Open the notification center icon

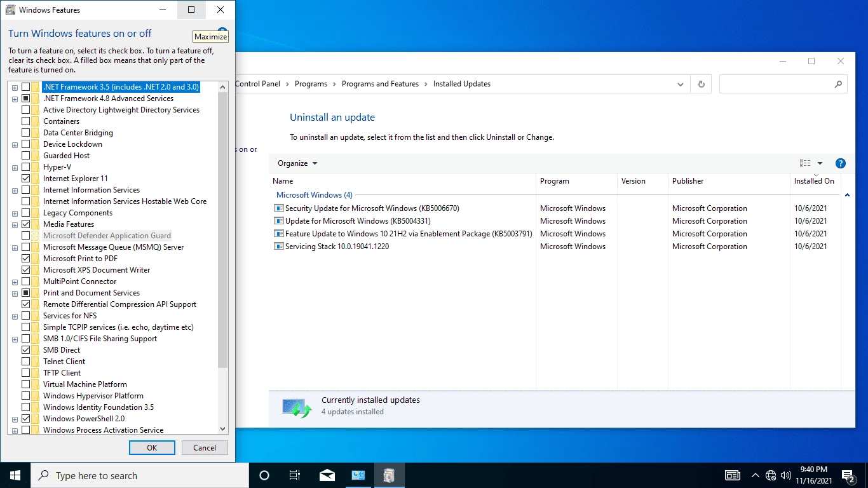849,475
